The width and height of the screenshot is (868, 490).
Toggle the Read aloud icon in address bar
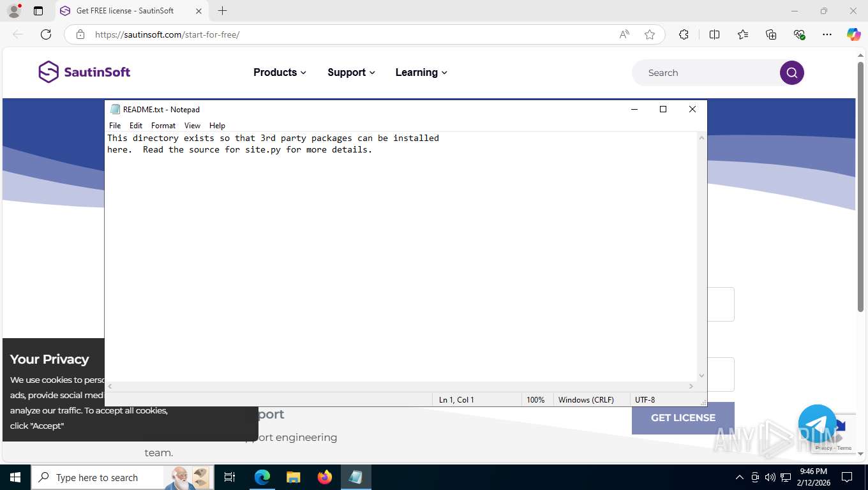(624, 34)
